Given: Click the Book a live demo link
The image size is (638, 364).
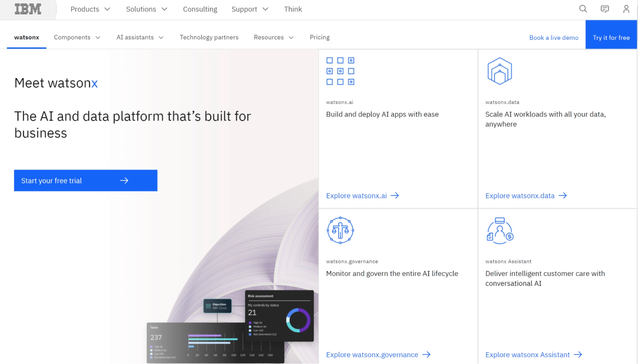Looking at the screenshot, I should coord(554,38).
